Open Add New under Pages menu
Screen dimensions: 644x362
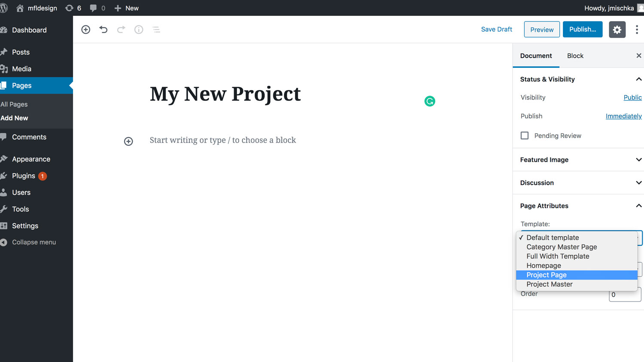14,118
